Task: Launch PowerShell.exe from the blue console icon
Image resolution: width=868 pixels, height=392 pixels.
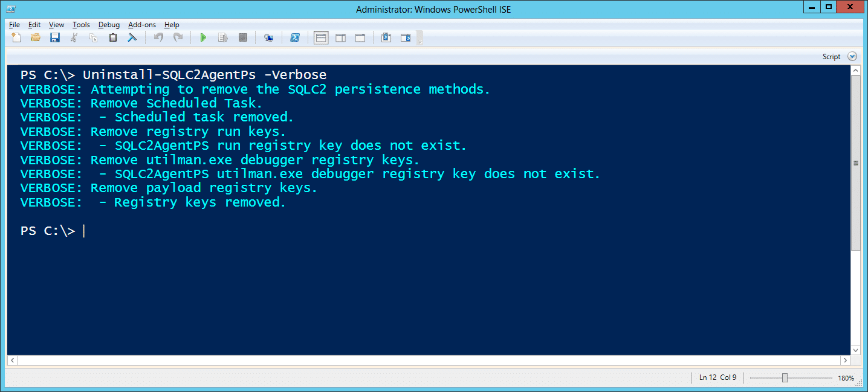Action: coord(295,38)
